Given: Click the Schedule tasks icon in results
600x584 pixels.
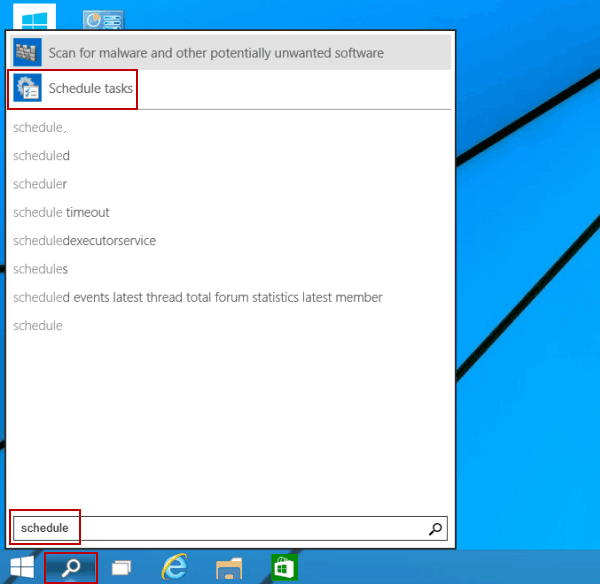Looking at the screenshot, I should tap(27, 89).
